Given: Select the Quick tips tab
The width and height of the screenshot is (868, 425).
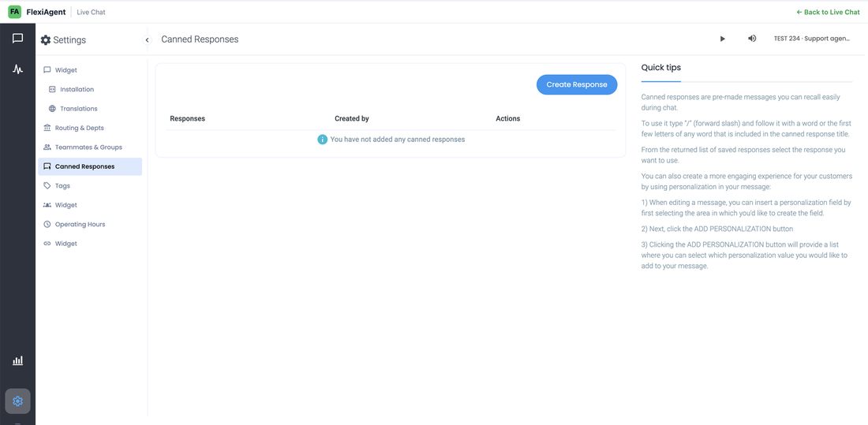Looking at the screenshot, I should (661, 68).
